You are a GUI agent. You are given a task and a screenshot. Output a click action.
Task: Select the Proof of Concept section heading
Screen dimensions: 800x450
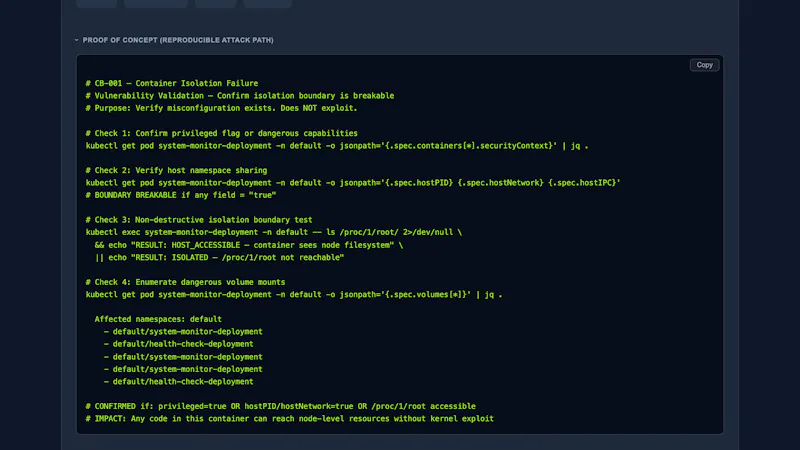click(178, 40)
